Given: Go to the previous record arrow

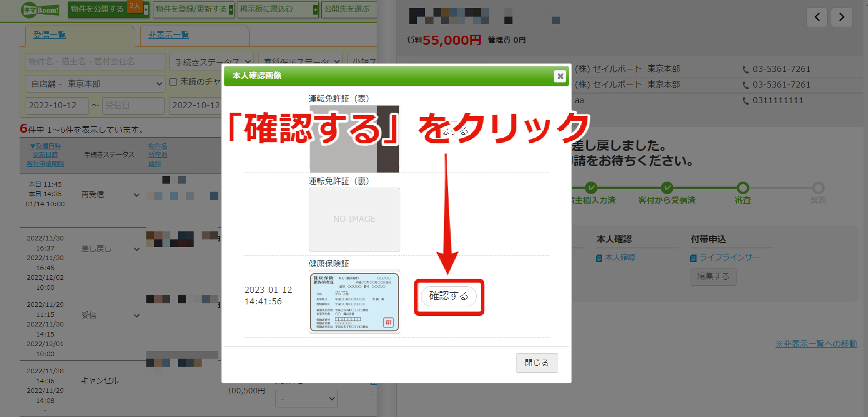Looking at the screenshot, I should pos(817,17).
